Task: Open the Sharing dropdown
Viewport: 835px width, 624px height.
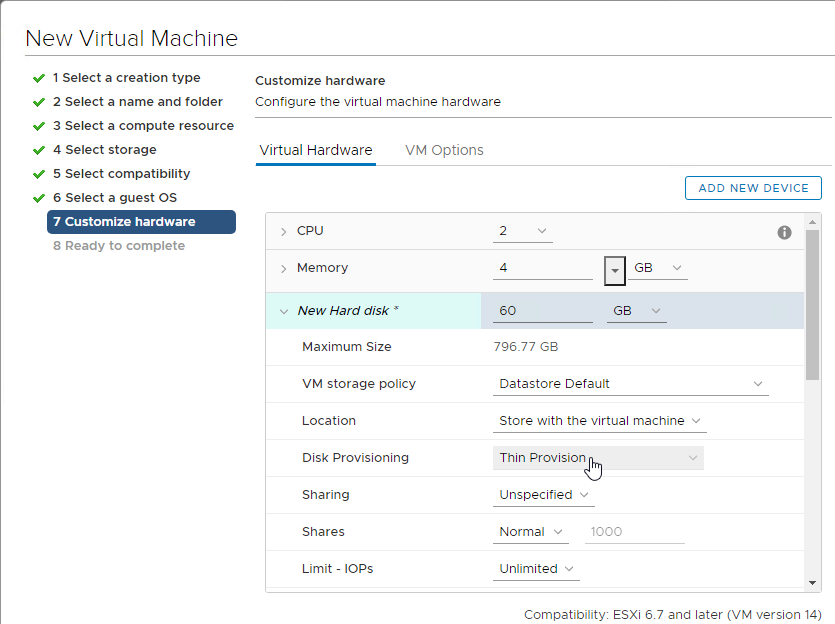Action: (x=544, y=495)
